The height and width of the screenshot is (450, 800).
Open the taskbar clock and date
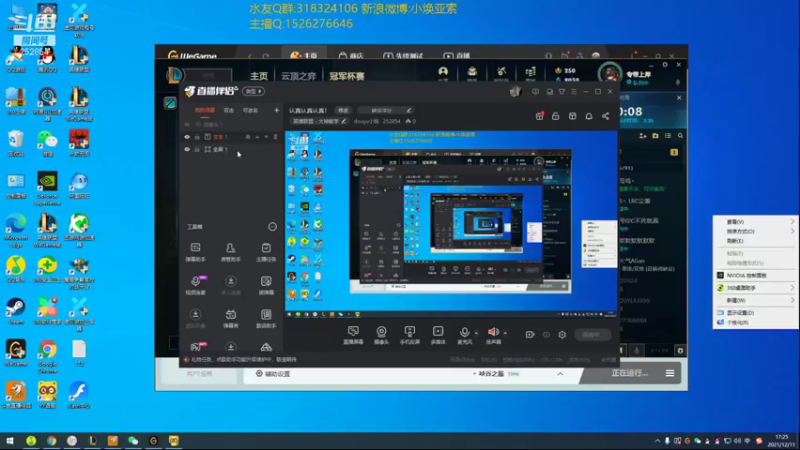tap(781, 441)
